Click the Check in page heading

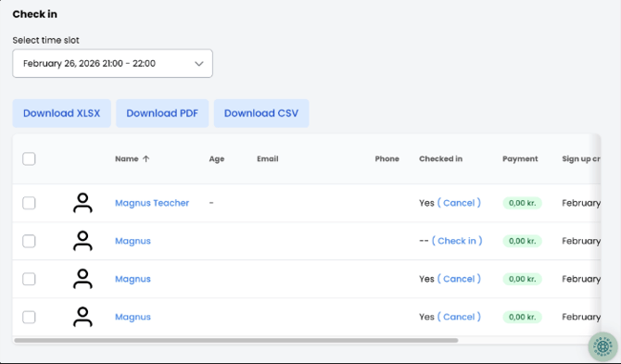click(x=35, y=14)
